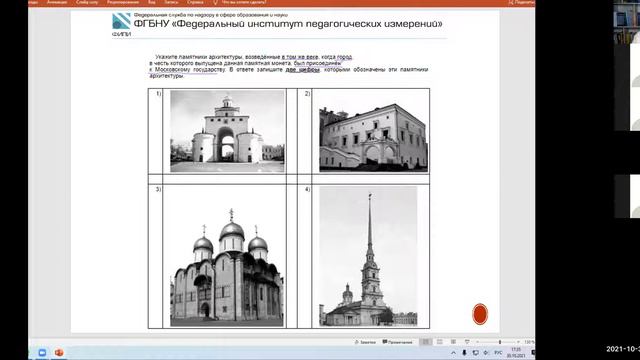Click the Поделиться share button
This screenshot has height=360, width=640.
click(522, 2)
